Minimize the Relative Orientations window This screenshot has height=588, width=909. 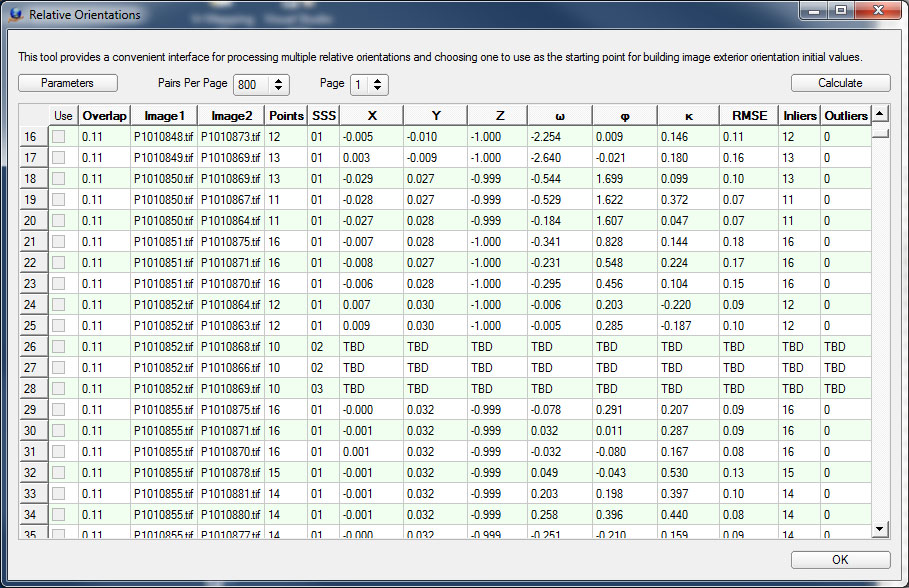(x=814, y=11)
